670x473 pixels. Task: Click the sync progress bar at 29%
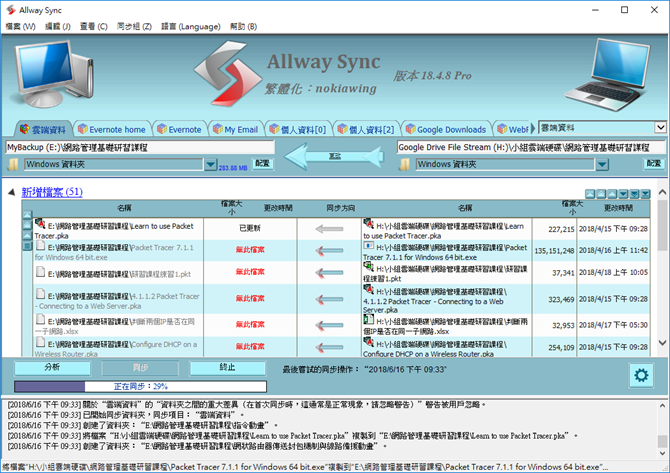(x=140, y=387)
